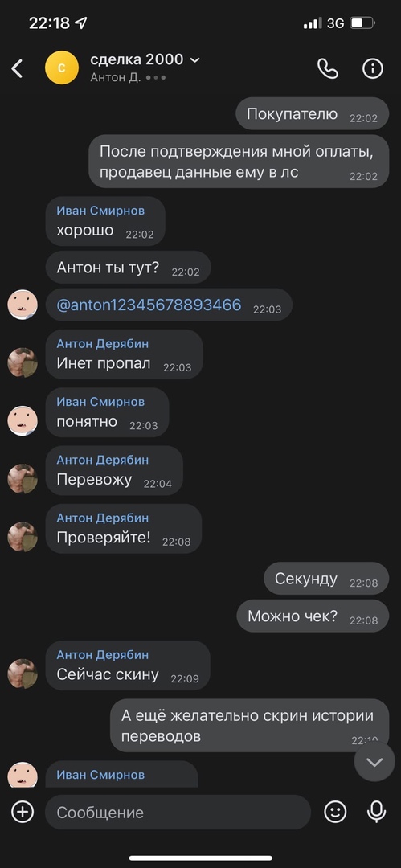Open emoji picker smiley icon
The height and width of the screenshot is (868, 401).
pos(335,812)
